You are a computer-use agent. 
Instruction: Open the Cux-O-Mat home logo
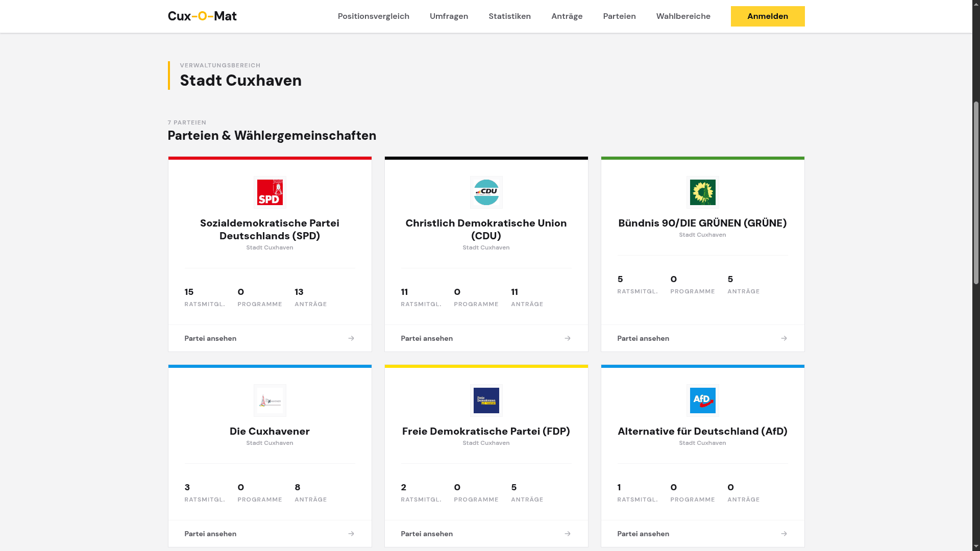(202, 16)
